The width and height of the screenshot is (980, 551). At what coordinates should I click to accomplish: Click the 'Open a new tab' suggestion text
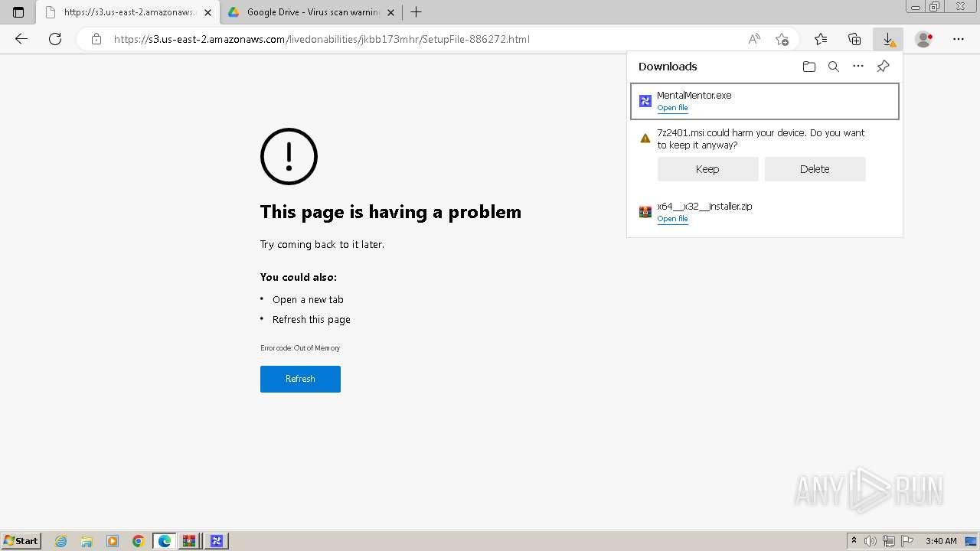point(308,299)
